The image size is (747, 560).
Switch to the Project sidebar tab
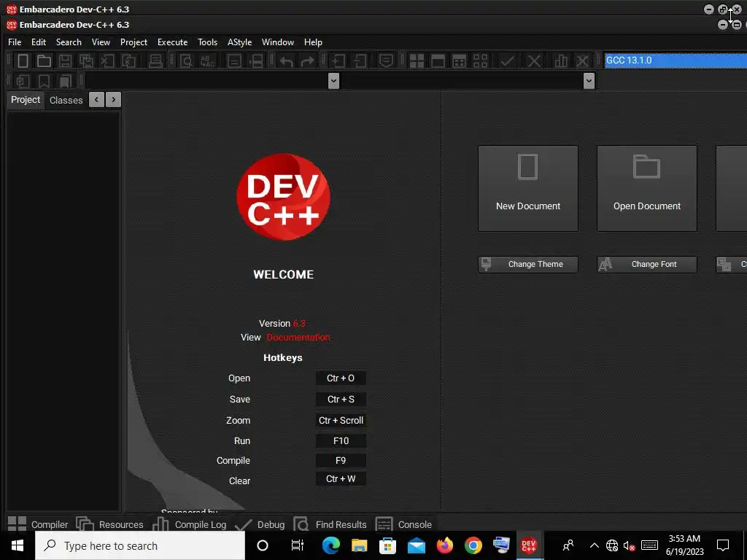click(26, 99)
